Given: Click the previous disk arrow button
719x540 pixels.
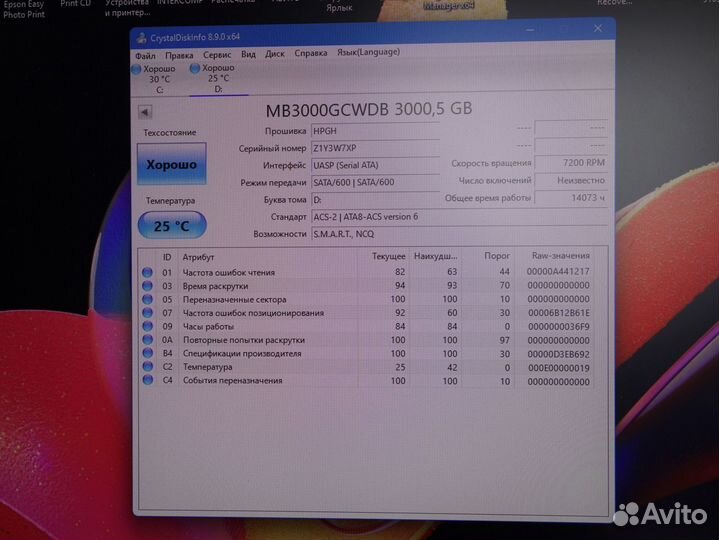Looking at the screenshot, I should coord(145,112).
